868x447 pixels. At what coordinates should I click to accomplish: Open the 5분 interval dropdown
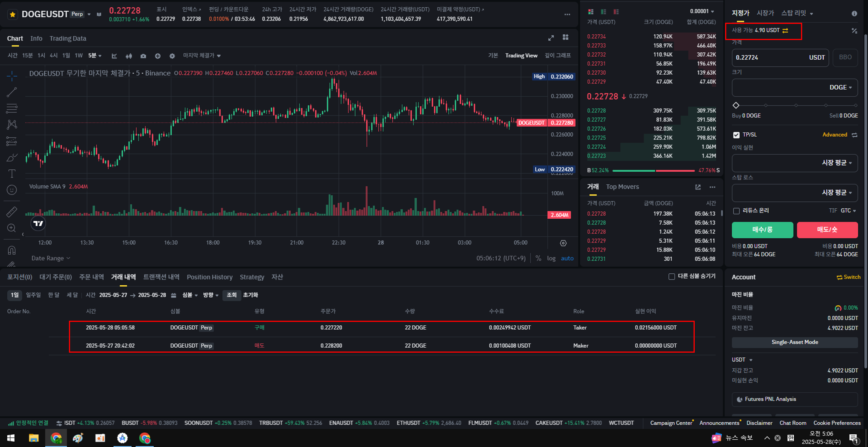[95, 55]
